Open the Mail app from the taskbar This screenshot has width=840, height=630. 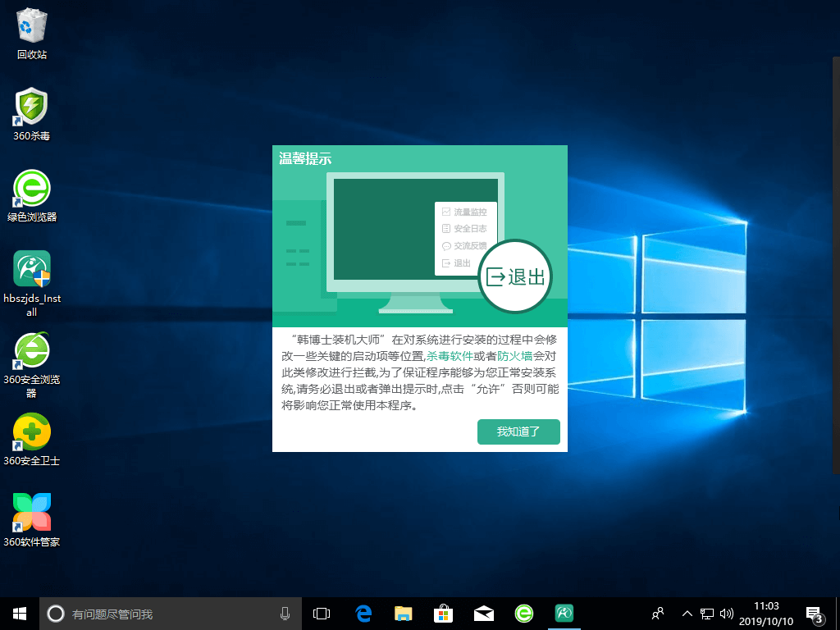(x=483, y=613)
